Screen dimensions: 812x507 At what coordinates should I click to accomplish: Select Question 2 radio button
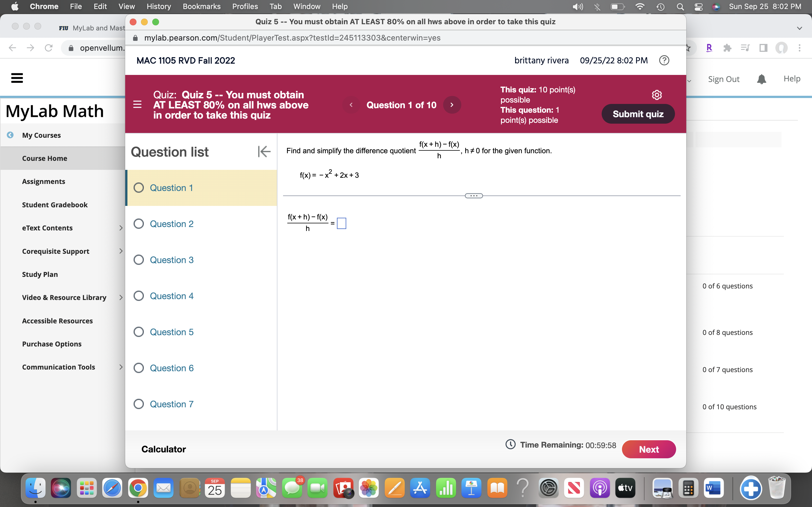[x=139, y=224]
